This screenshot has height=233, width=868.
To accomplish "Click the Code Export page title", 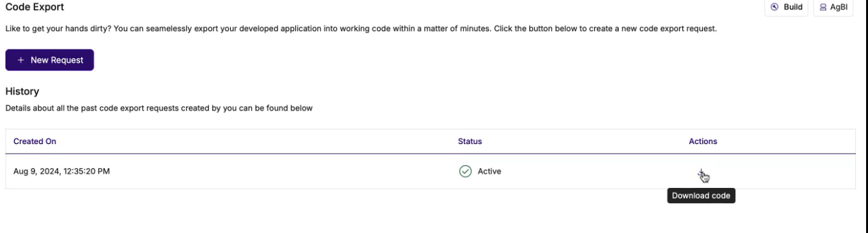I will [34, 7].
